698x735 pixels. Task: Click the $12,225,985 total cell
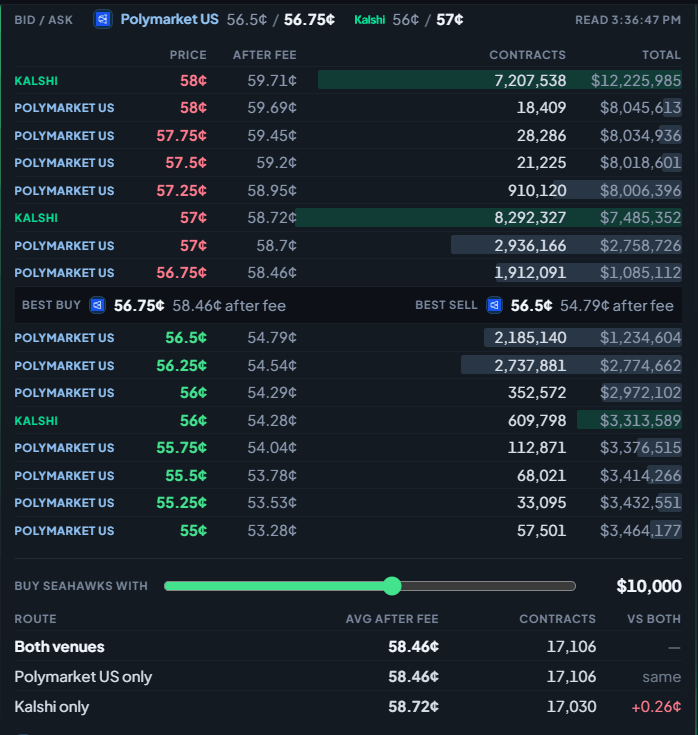(636, 81)
